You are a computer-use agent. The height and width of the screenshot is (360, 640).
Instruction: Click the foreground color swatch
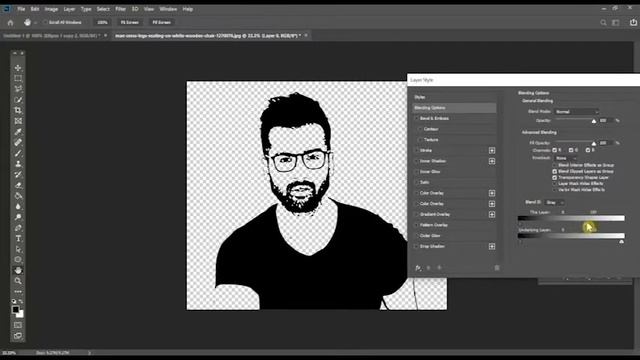[x=16, y=309]
